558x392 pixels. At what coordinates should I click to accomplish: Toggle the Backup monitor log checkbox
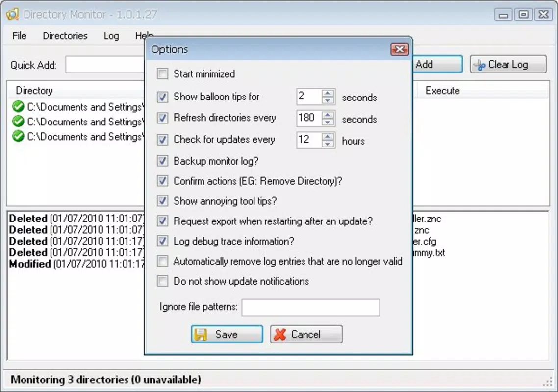tap(163, 161)
